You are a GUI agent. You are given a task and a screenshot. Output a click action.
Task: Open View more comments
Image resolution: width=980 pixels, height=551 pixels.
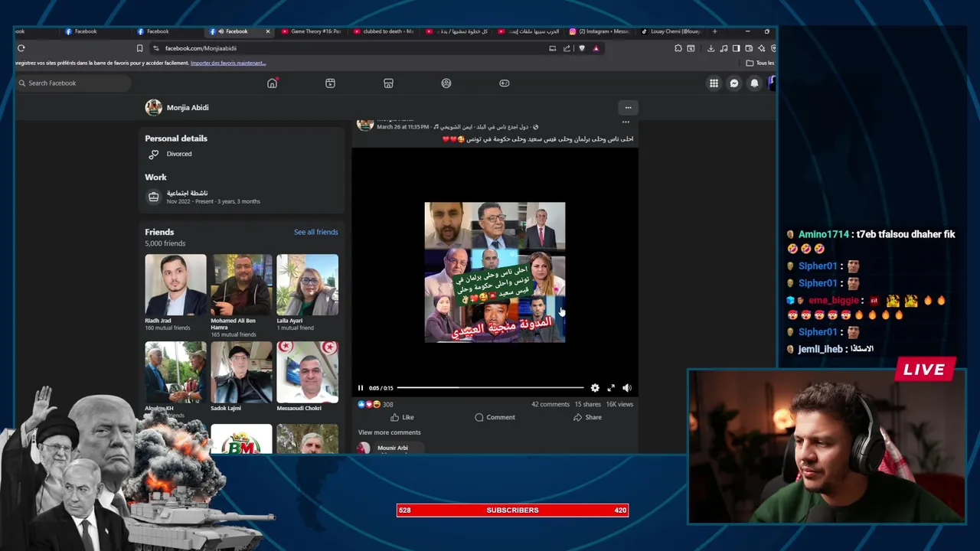[x=390, y=432]
